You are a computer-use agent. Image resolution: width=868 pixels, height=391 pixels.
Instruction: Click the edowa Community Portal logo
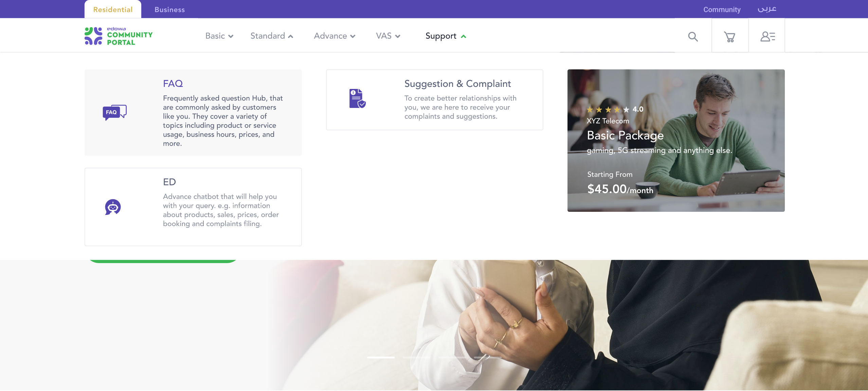pyautogui.click(x=119, y=36)
